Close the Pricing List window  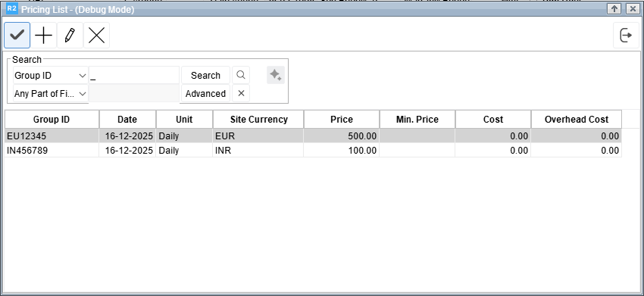click(x=633, y=8)
